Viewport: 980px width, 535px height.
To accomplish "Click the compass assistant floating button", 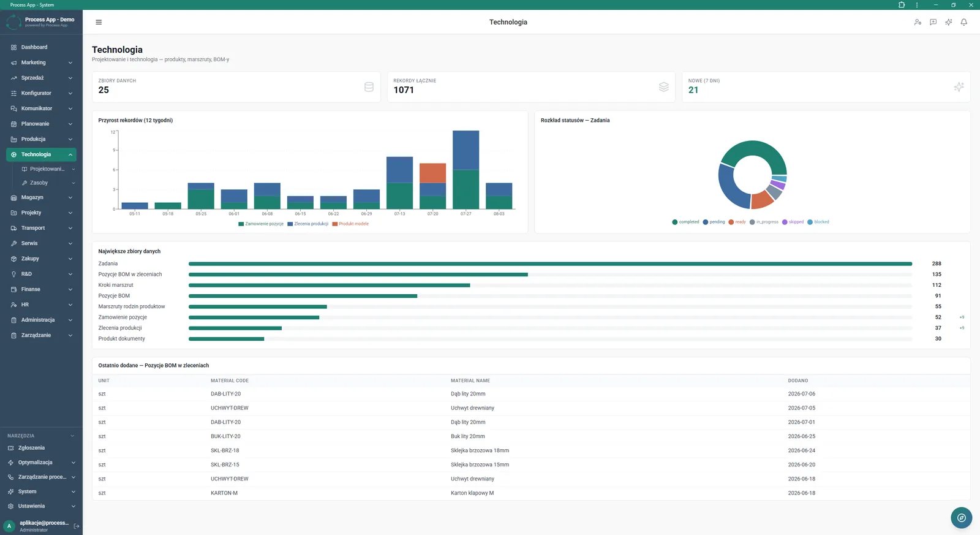I will click(x=961, y=518).
